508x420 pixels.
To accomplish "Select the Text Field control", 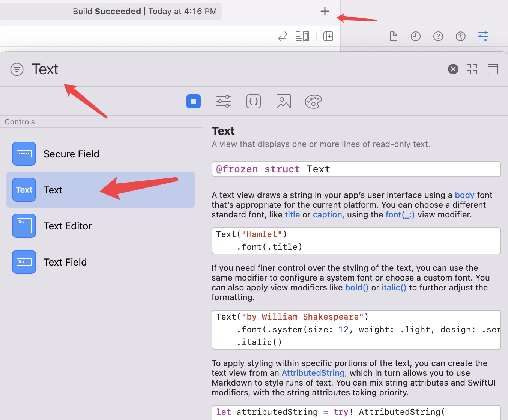I will (101, 262).
